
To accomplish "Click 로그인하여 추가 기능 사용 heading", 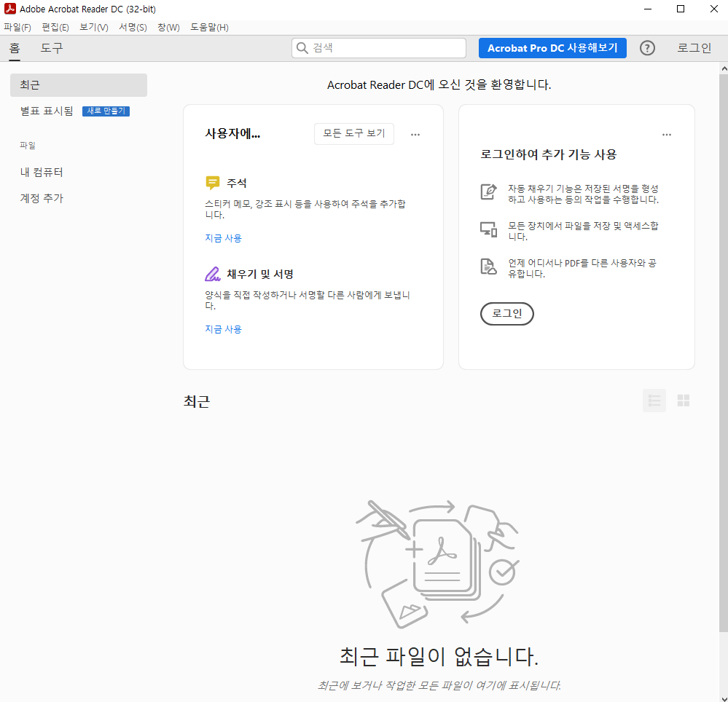I will pos(548,154).
